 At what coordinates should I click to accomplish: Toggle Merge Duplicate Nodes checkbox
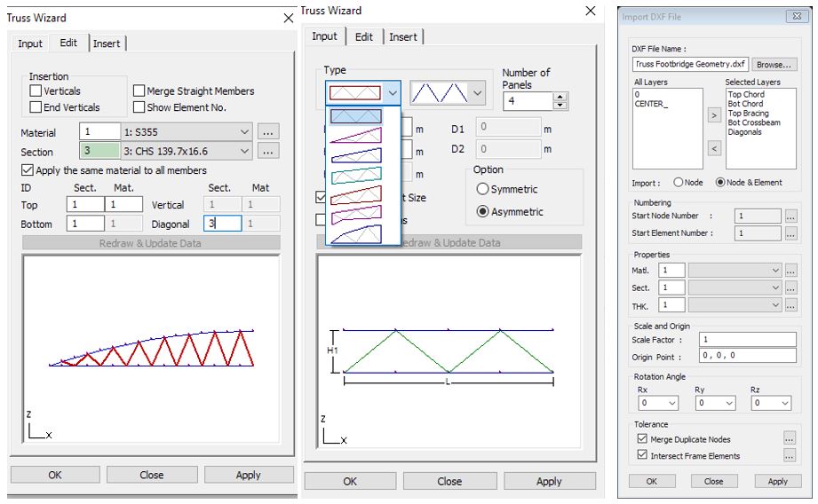642,438
